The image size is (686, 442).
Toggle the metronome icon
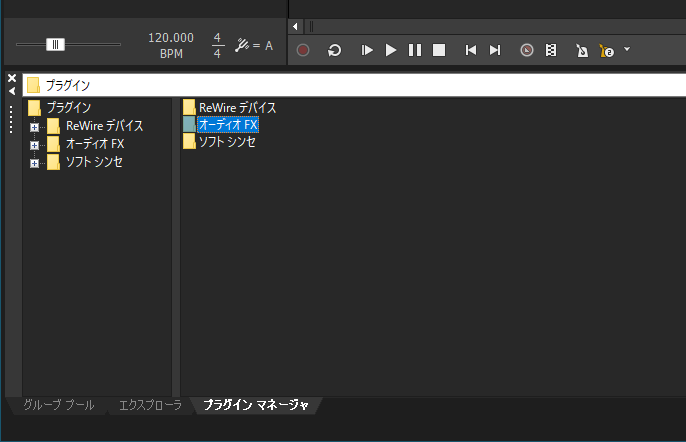582,49
